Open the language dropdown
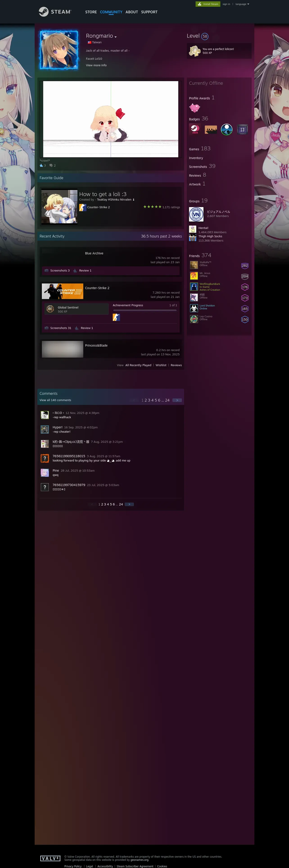 tap(242, 4)
